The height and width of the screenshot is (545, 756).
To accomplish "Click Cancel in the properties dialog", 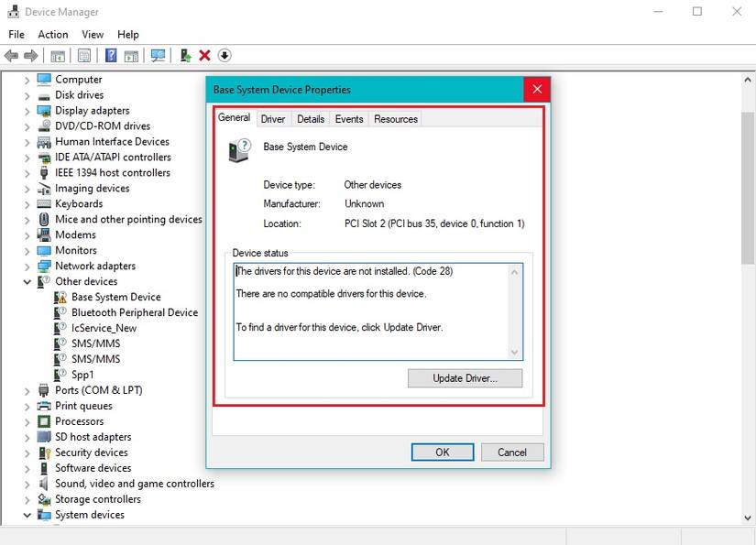I will pos(511,452).
